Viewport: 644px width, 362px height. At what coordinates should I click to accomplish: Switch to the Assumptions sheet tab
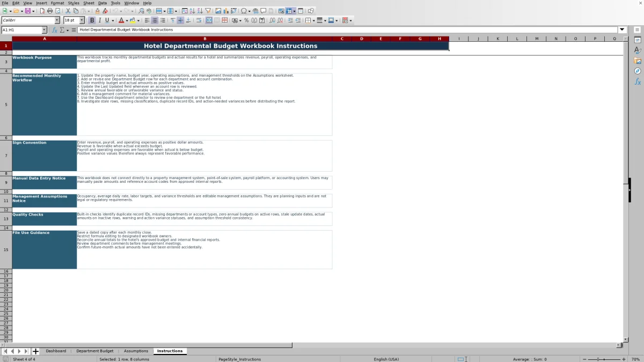(x=136, y=351)
